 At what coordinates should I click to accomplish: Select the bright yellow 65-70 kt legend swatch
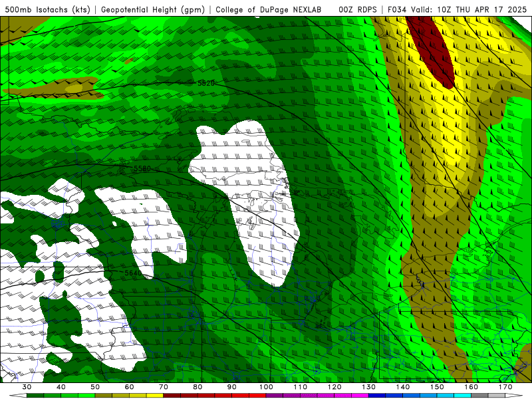pyautogui.click(x=155, y=396)
